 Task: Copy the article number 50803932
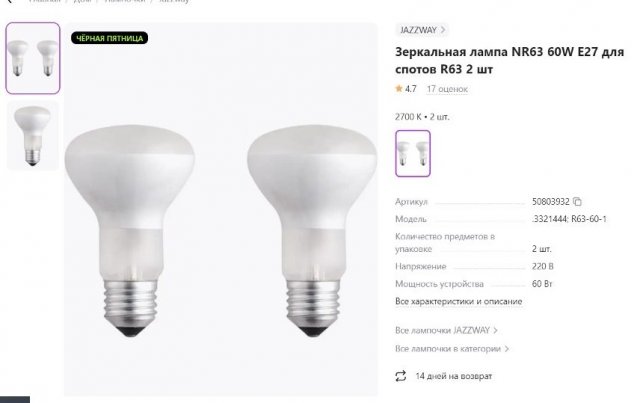(577, 201)
